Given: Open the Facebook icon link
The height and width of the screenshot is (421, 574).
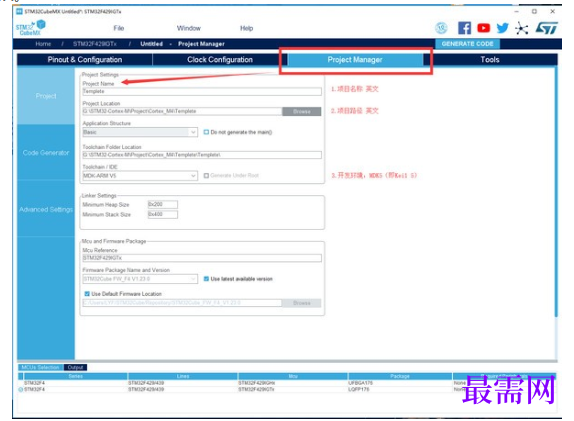Looking at the screenshot, I should [464, 28].
